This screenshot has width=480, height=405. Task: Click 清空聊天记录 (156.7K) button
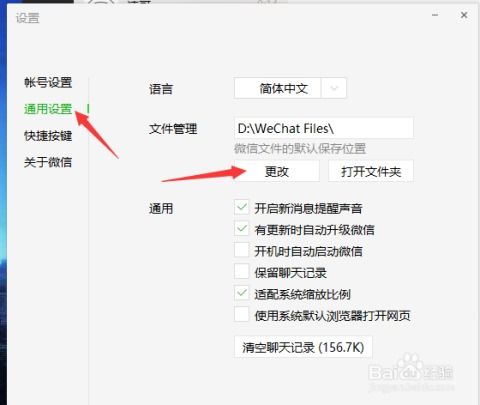tap(303, 347)
